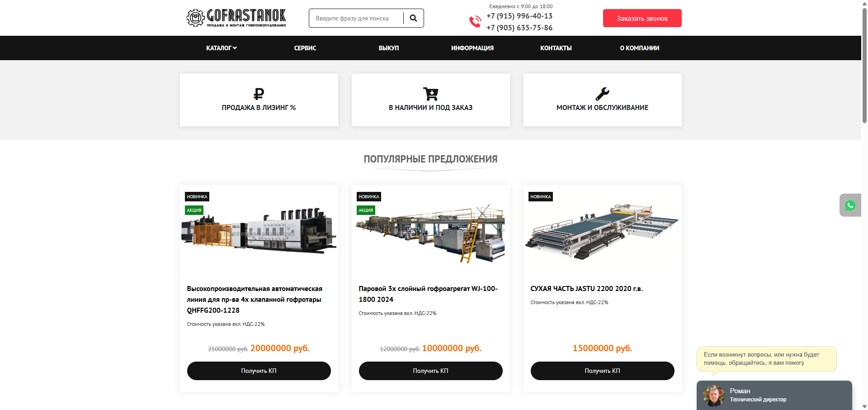Click the ruble icon for leasing
The image size is (868, 410).
click(259, 94)
